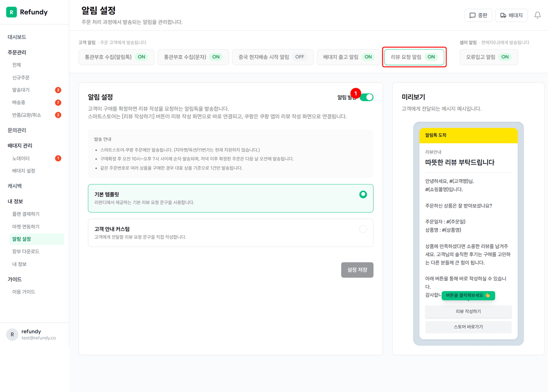The image size is (548, 392).
Task: Open the 배대지 출고 알림 tab
Action: point(348,57)
